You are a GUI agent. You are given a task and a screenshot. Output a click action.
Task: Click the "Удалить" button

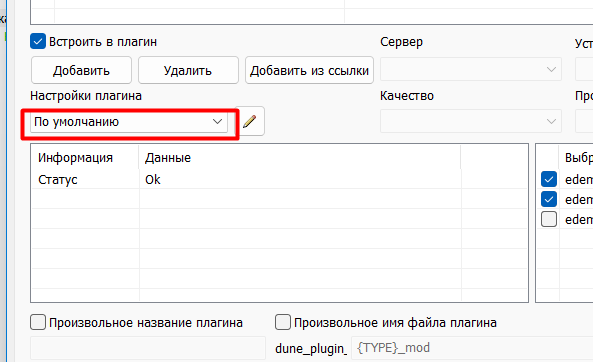tap(188, 70)
